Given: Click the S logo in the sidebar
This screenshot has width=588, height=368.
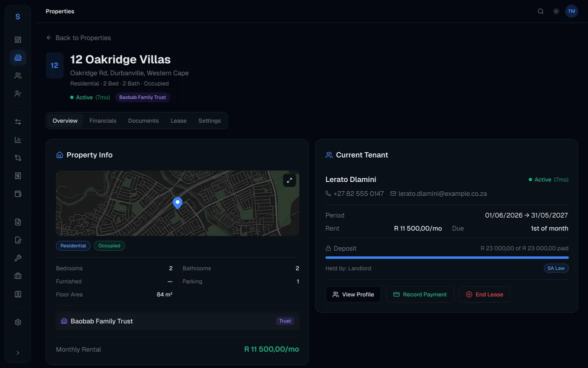Looking at the screenshot, I should pyautogui.click(x=17, y=17).
